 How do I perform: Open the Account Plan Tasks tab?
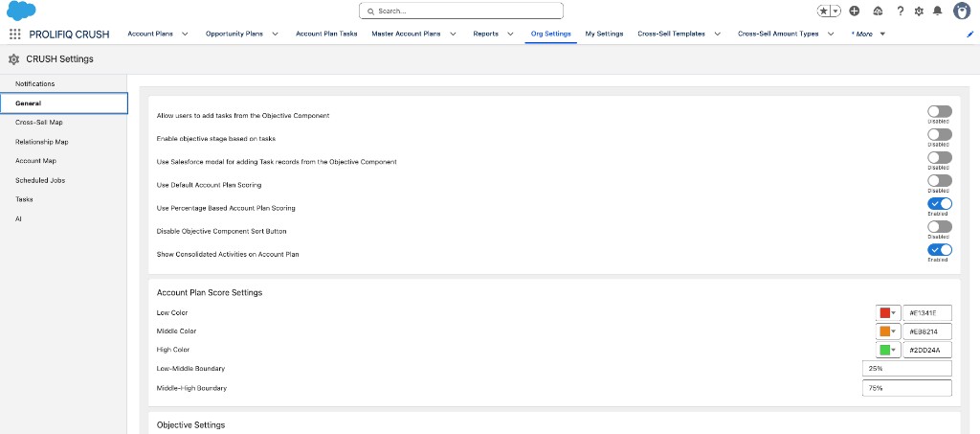click(326, 34)
